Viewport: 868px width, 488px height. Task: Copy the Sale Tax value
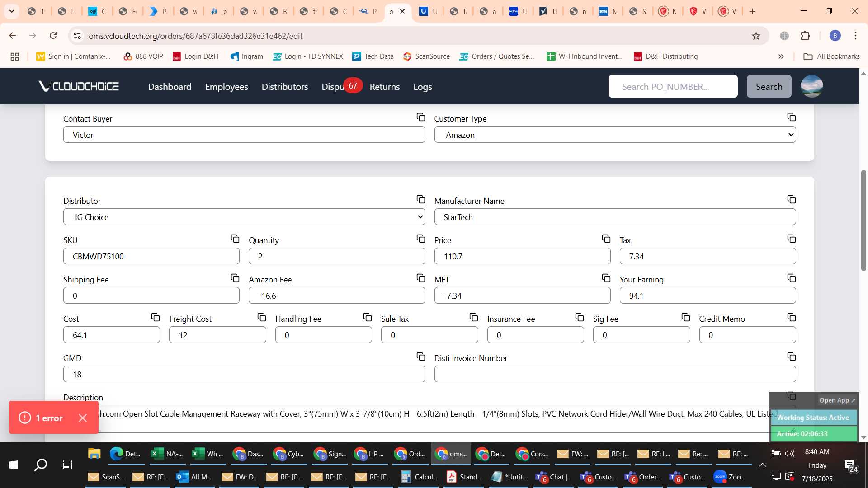[474, 318]
